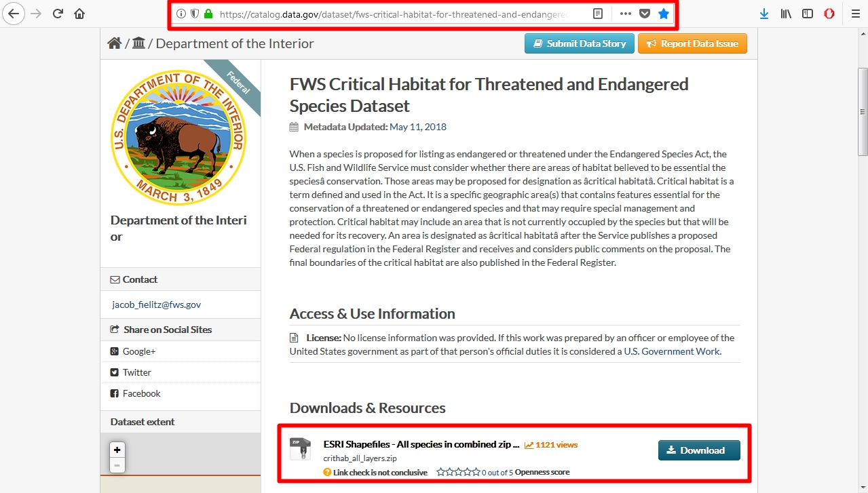Zoom in on dataset extent map
868x493 pixels.
point(117,450)
